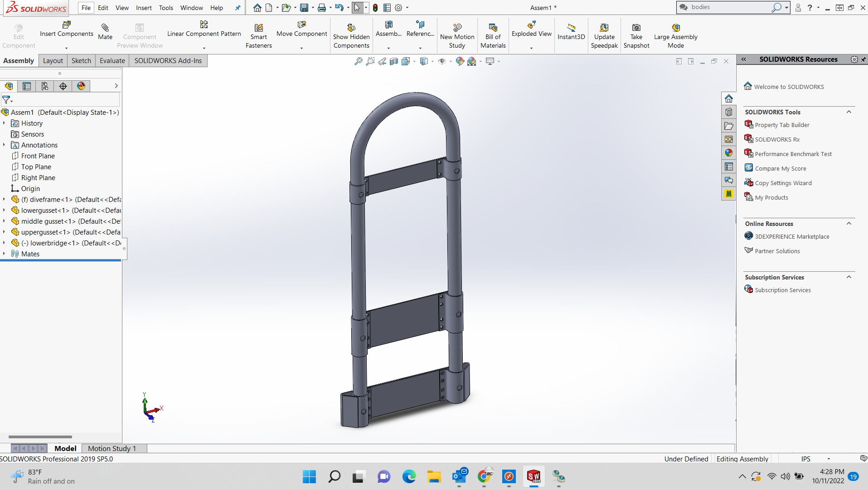Click the Section View icon
The height and width of the screenshot is (490, 868).
pos(394,61)
